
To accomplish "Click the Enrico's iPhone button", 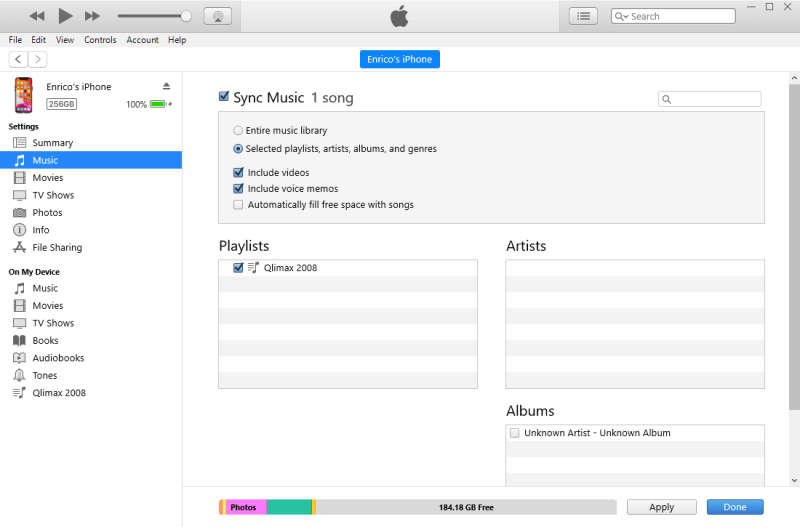I will point(399,59).
